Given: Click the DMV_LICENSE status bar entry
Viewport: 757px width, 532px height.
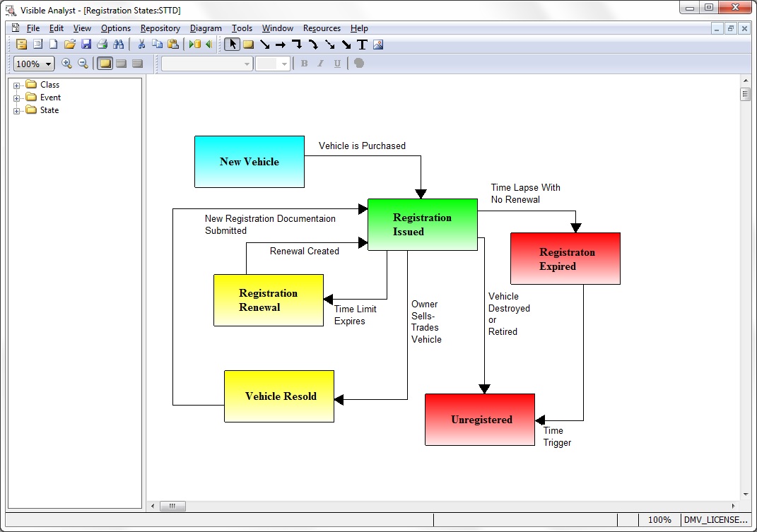Looking at the screenshot, I should click(715, 519).
